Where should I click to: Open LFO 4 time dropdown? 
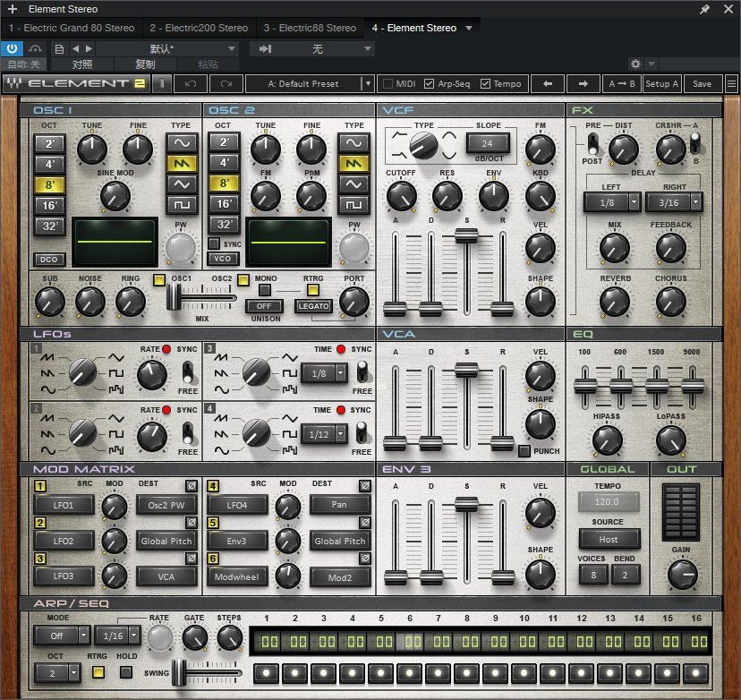(x=341, y=434)
